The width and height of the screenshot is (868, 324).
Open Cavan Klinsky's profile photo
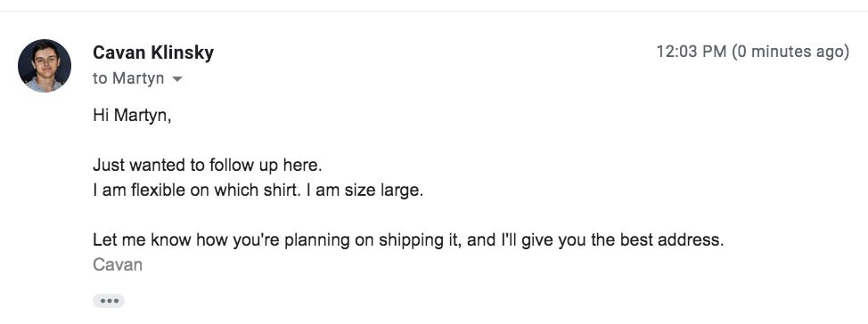45,66
